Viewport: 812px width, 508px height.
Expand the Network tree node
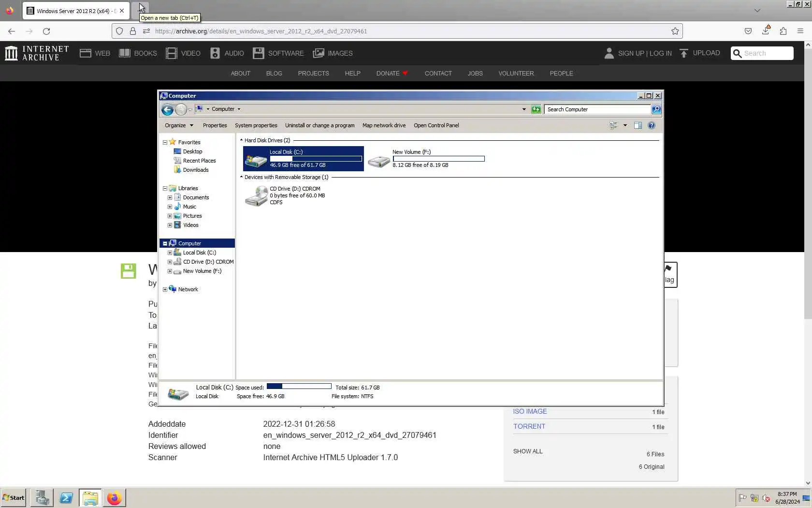pyautogui.click(x=165, y=289)
